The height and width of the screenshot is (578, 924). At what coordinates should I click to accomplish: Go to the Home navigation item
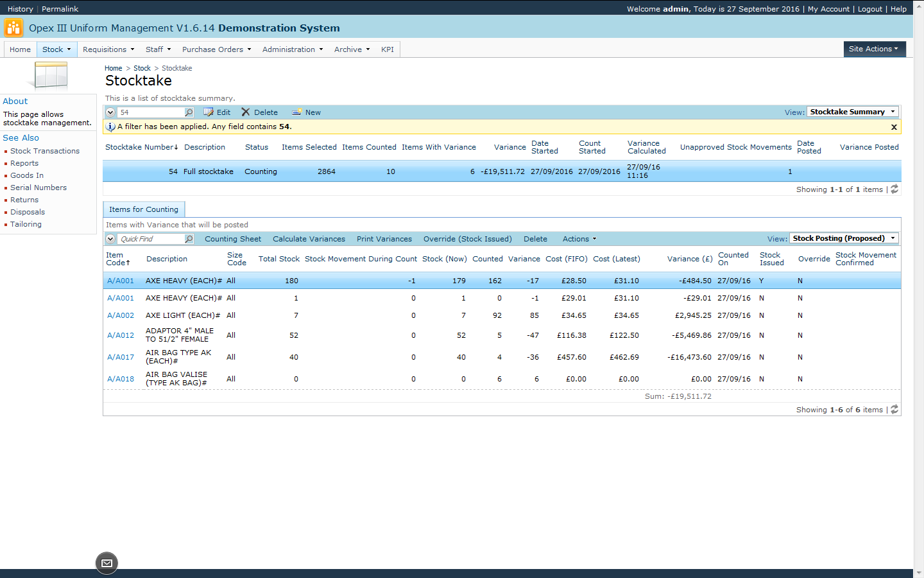(x=20, y=49)
